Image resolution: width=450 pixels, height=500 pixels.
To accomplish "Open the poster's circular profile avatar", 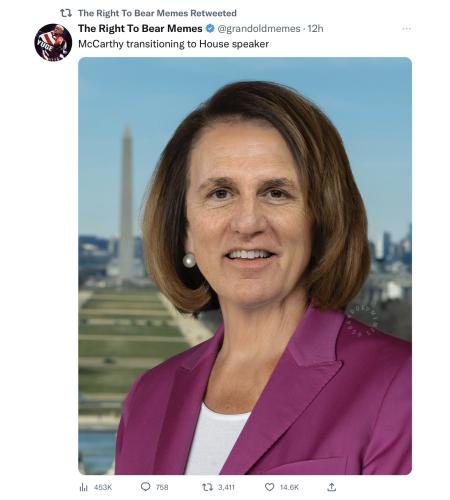I will tap(53, 42).
